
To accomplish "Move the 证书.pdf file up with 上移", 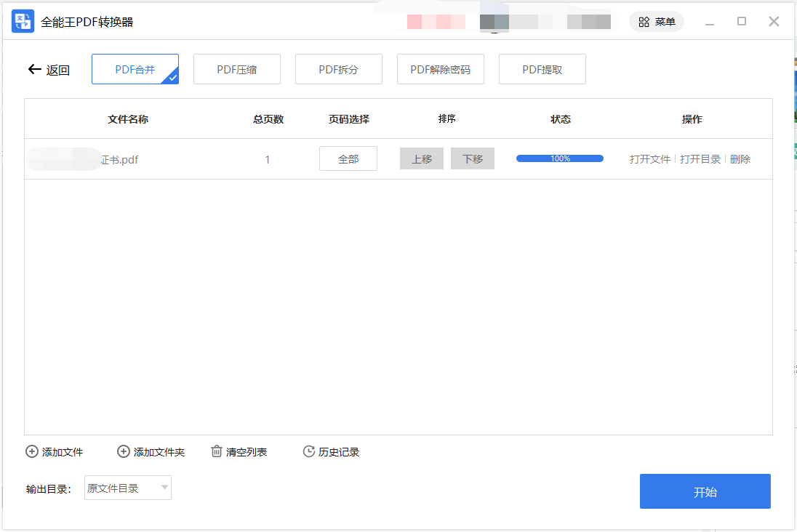I will click(421, 158).
